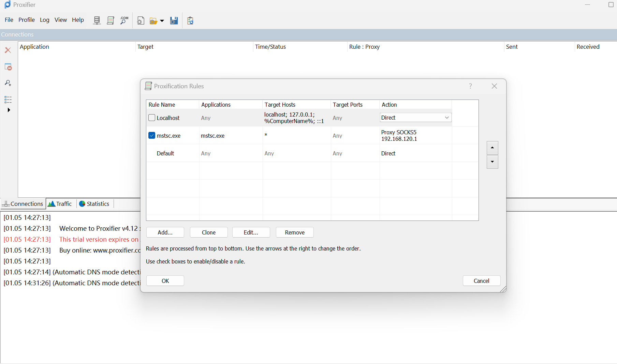Image resolution: width=617 pixels, height=364 pixels.
Task: Open Proxification Rules toolbar icon
Action: (x=111, y=20)
